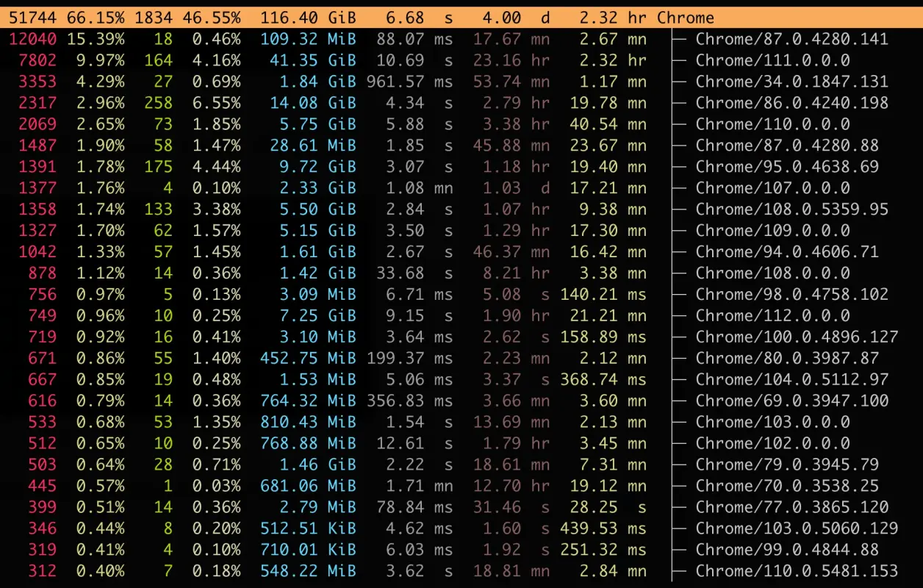Select the Chrome/98.0.4758.102 row
Image resolution: width=923 pixels, height=588 pixels.
pyautogui.click(x=461, y=295)
